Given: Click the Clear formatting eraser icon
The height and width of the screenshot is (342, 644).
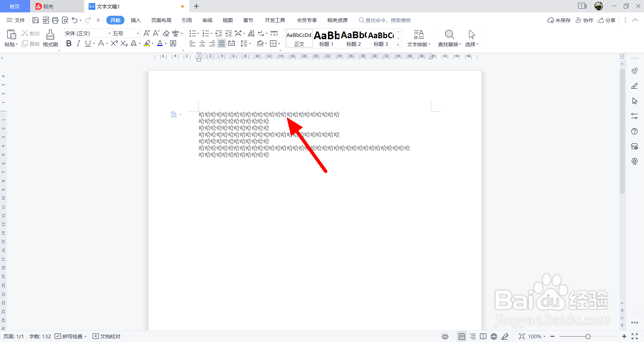Looking at the screenshot, I should (x=166, y=33).
